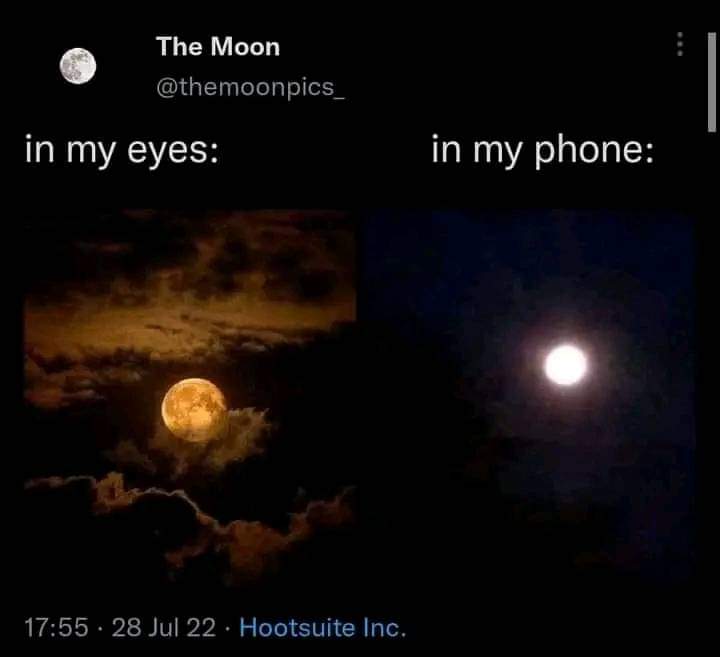Open the three-dot more options menu

coord(680,44)
